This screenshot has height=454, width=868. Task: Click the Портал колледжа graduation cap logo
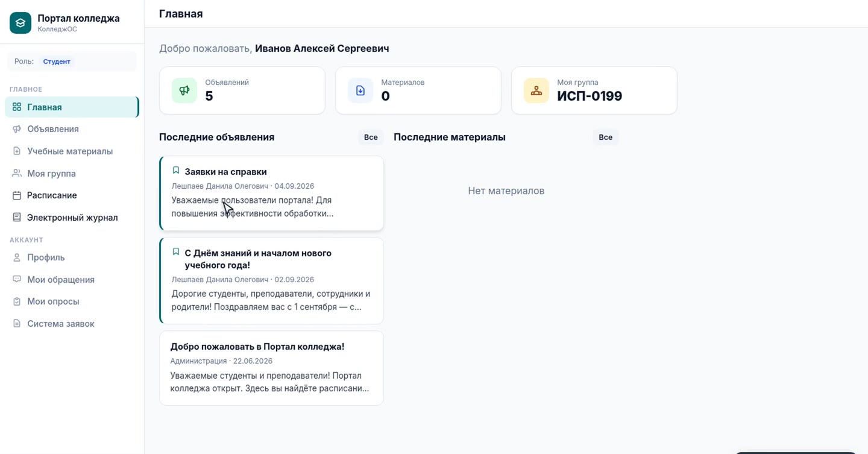(x=20, y=23)
